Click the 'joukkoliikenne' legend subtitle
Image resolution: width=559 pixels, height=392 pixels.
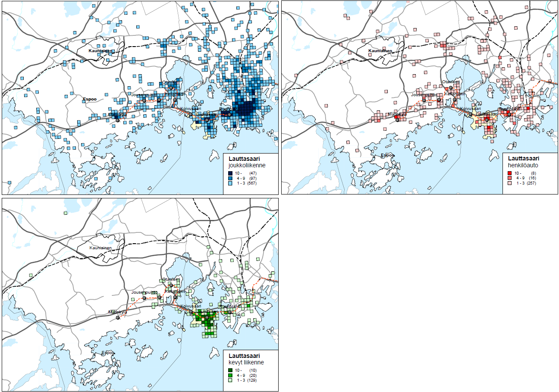tap(247, 165)
